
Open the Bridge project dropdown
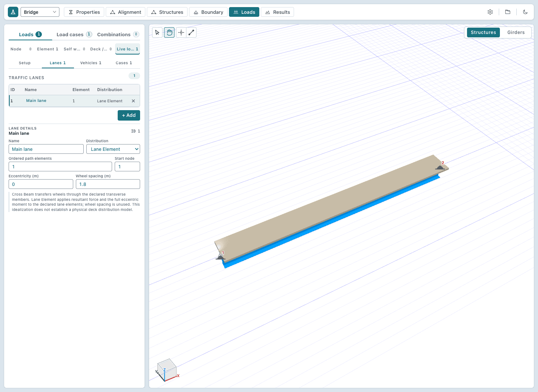(40, 12)
